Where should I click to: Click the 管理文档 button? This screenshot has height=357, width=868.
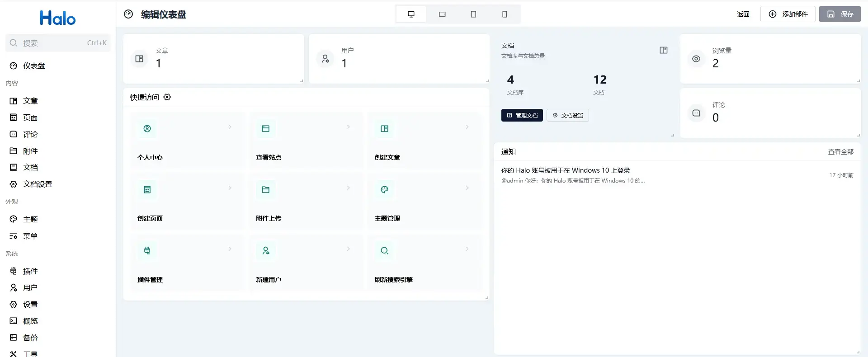tap(522, 115)
